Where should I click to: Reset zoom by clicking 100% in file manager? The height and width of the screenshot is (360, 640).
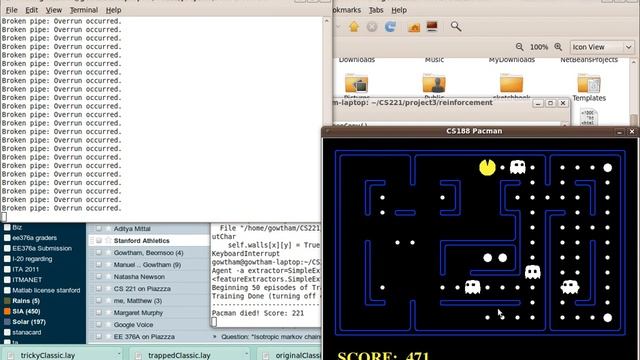point(539,47)
